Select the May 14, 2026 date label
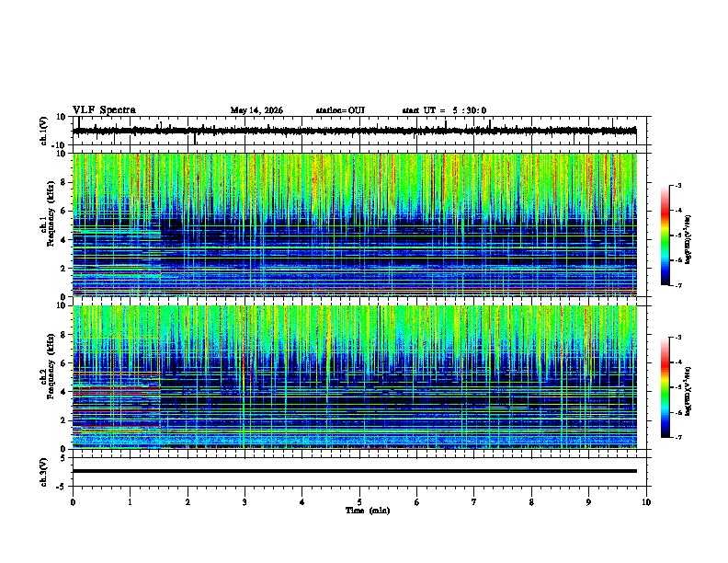 pos(256,110)
